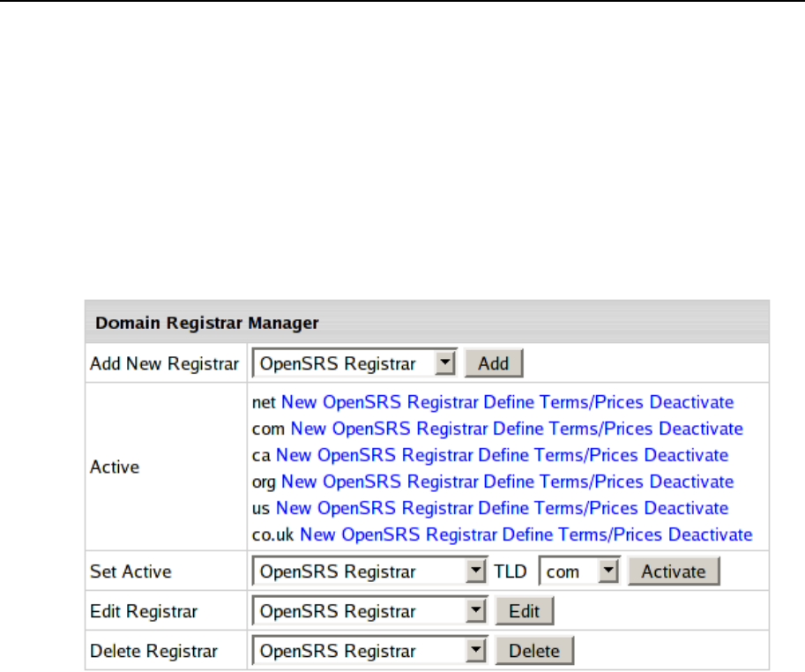The image size is (805, 672).
Task: Open Define Terms/Prices for co.uk
Action: point(582,535)
